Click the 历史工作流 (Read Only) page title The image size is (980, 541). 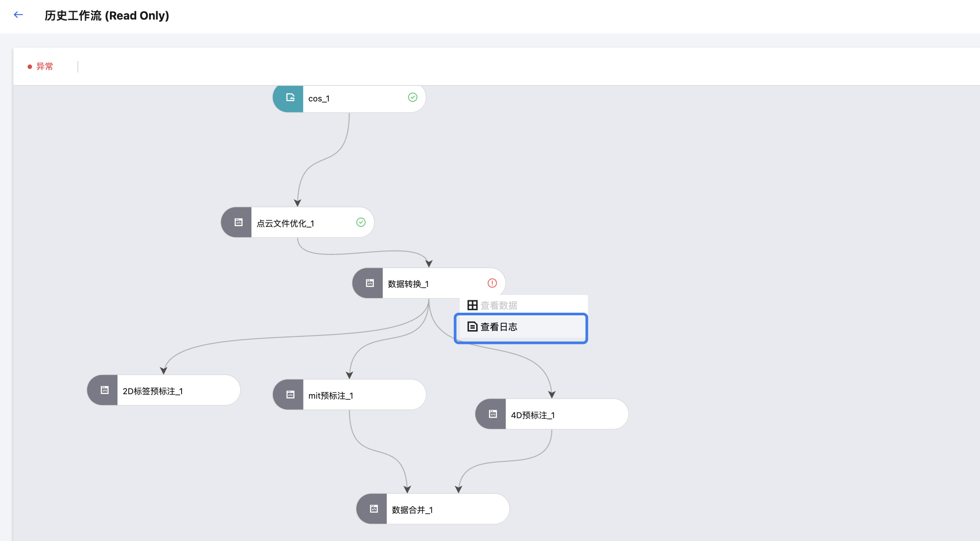(107, 16)
